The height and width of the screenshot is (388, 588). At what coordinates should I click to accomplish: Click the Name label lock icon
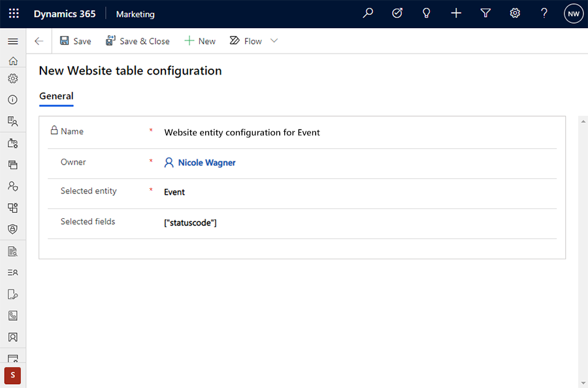click(54, 130)
